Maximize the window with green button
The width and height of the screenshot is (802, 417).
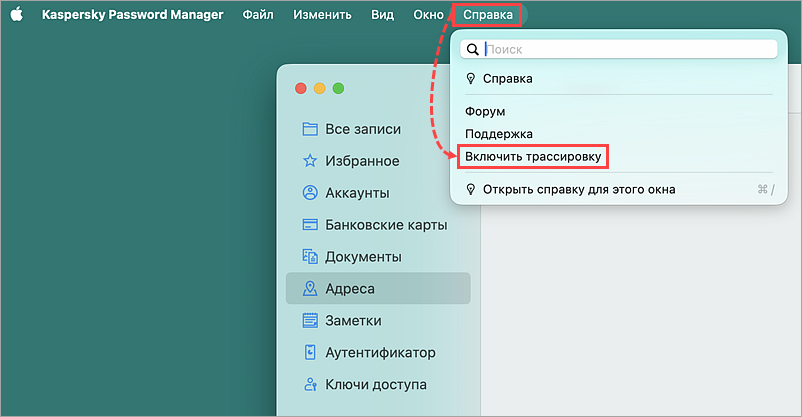[x=338, y=89]
